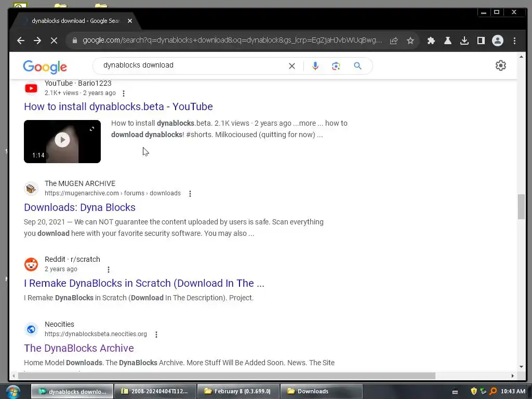Open the Downloads: Dyna Blocks link
532x399 pixels.
tap(79, 207)
